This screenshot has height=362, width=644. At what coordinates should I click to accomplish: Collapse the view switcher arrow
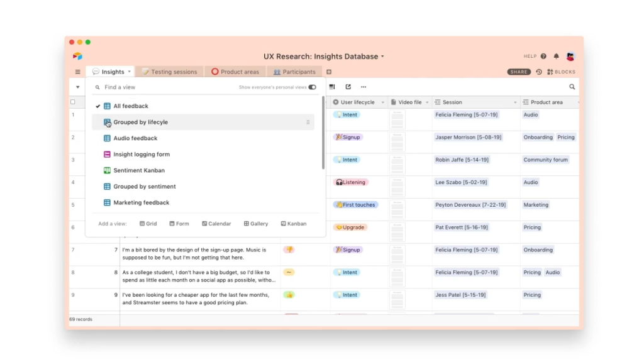click(77, 87)
